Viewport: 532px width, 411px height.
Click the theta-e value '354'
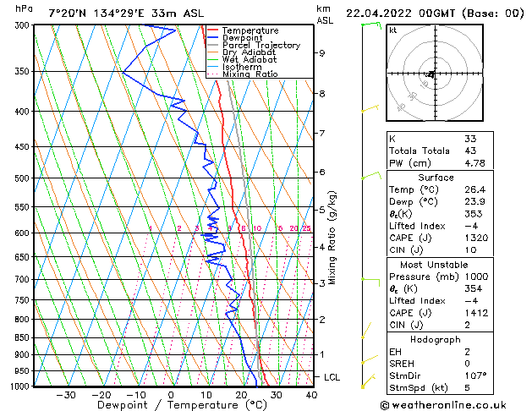pyautogui.click(x=474, y=288)
